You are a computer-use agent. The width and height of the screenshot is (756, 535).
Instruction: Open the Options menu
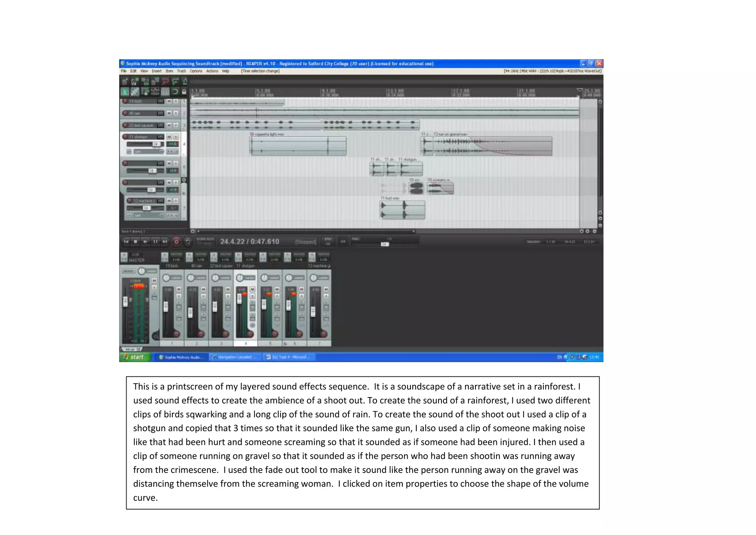click(x=196, y=71)
